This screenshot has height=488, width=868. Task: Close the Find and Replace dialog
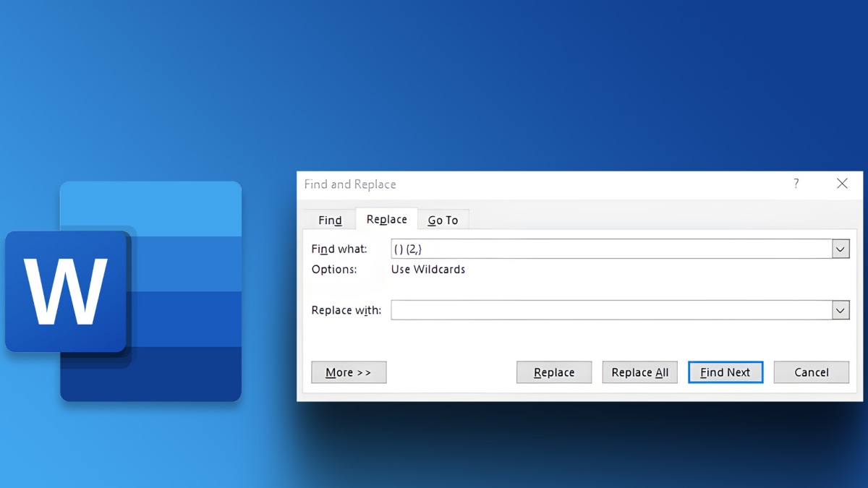click(842, 184)
